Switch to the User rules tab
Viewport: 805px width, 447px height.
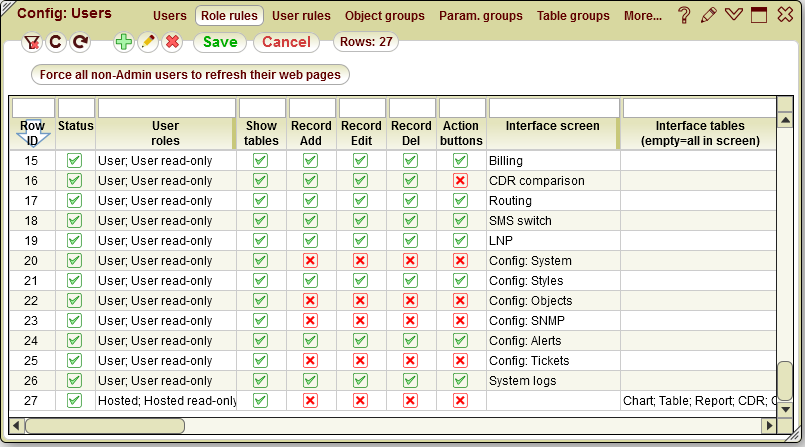click(x=301, y=16)
